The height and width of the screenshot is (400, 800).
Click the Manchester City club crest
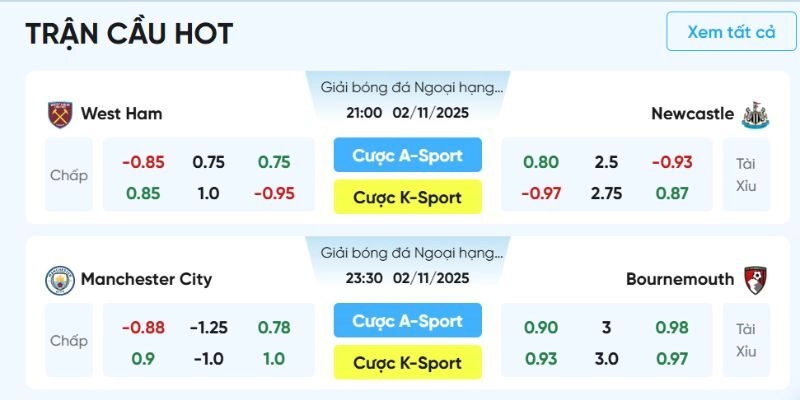(x=60, y=280)
